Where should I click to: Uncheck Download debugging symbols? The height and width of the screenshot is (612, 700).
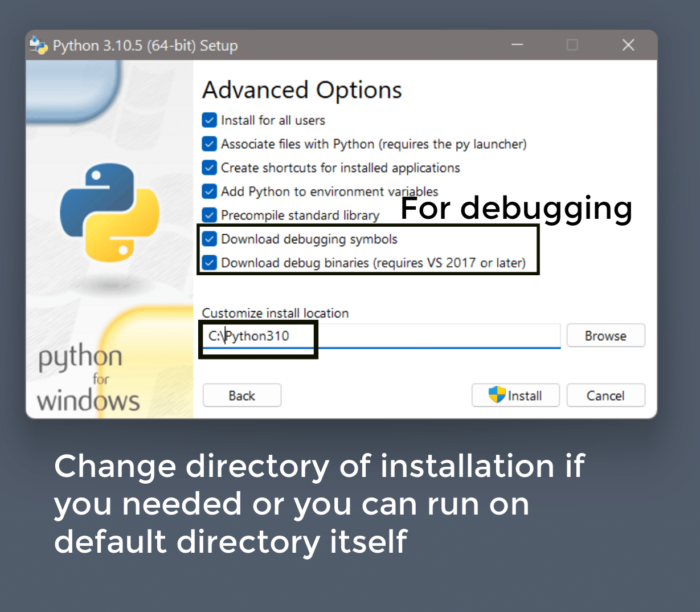(210, 239)
